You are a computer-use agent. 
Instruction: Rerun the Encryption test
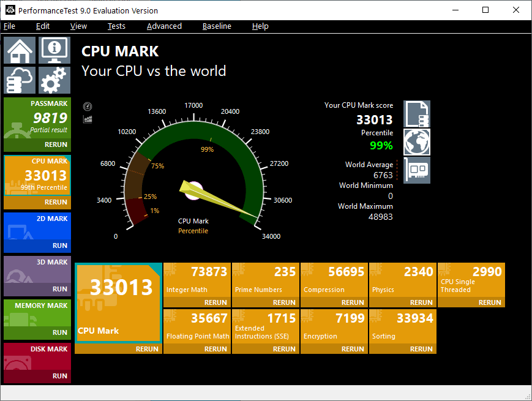[x=334, y=349]
